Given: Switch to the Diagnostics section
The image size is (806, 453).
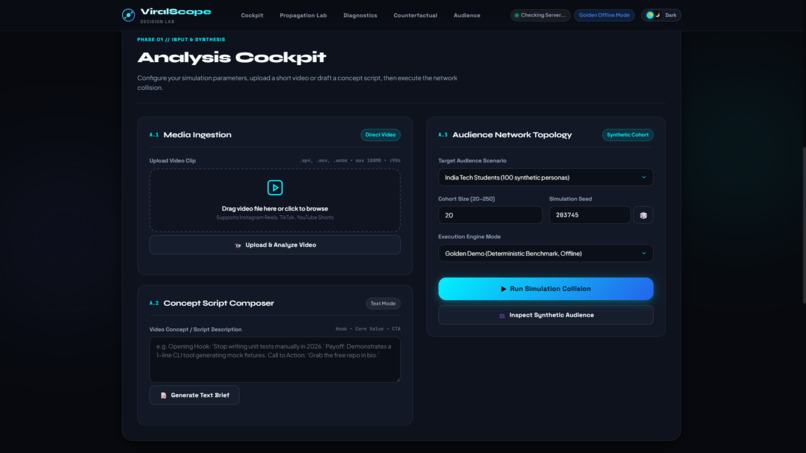Looking at the screenshot, I should 360,15.
